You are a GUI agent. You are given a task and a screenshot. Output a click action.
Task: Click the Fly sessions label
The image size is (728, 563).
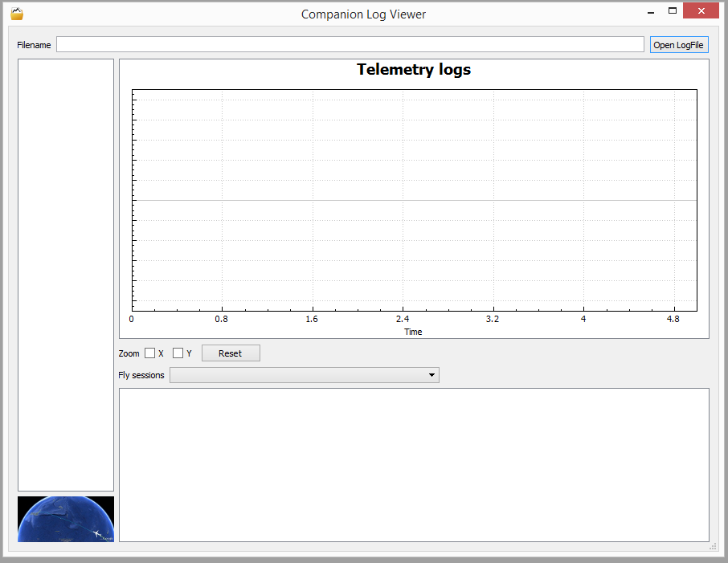141,375
